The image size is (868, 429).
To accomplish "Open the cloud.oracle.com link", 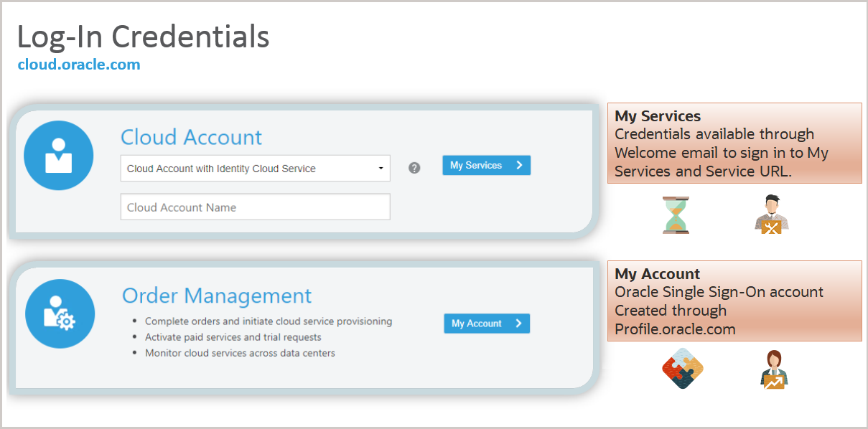I will pyautogui.click(x=79, y=64).
